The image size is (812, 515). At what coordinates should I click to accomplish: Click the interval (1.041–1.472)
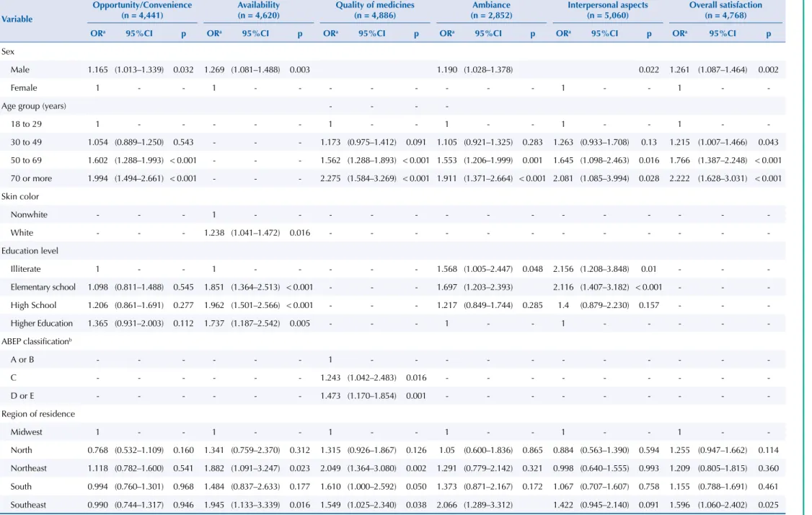[x=255, y=233]
